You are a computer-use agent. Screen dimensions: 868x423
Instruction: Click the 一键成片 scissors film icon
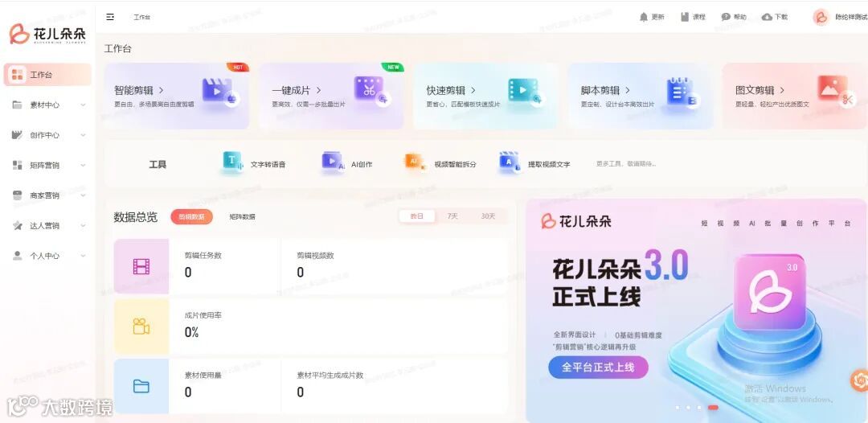[373, 90]
